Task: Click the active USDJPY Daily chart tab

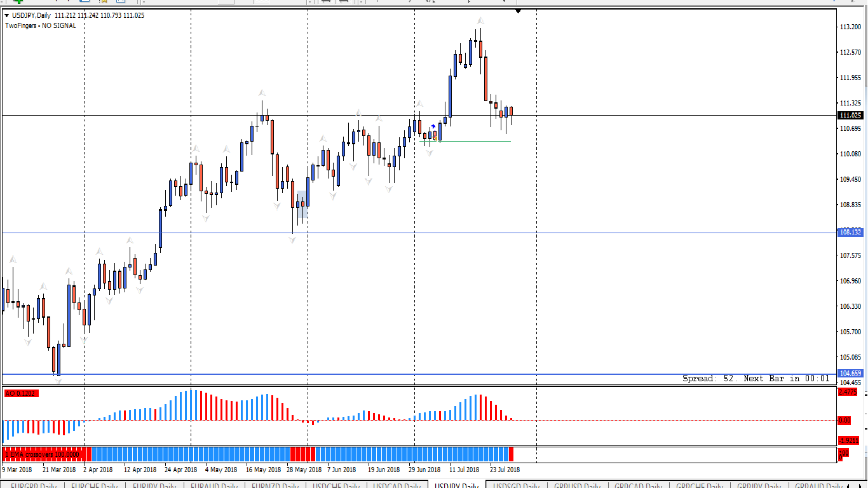Action: pyautogui.click(x=456, y=484)
